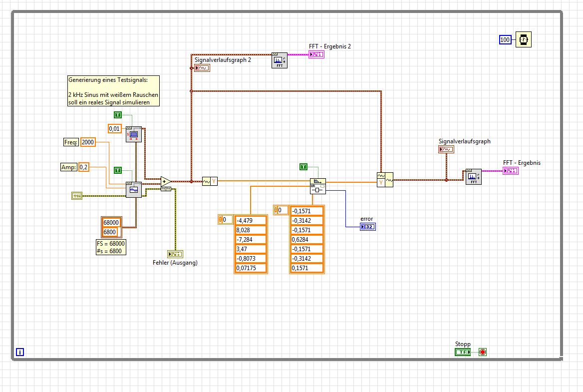Click the 0,07175 array element
The image size is (583, 392).
[251, 268]
